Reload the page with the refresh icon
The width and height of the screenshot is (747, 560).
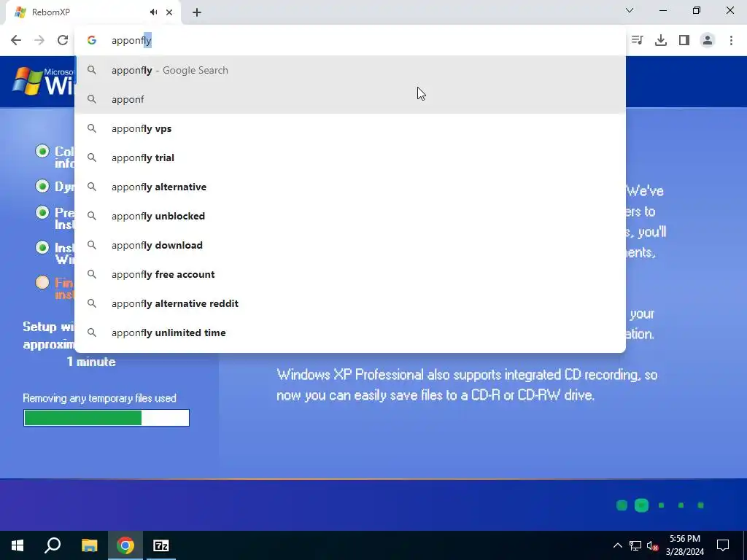(63, 40)
